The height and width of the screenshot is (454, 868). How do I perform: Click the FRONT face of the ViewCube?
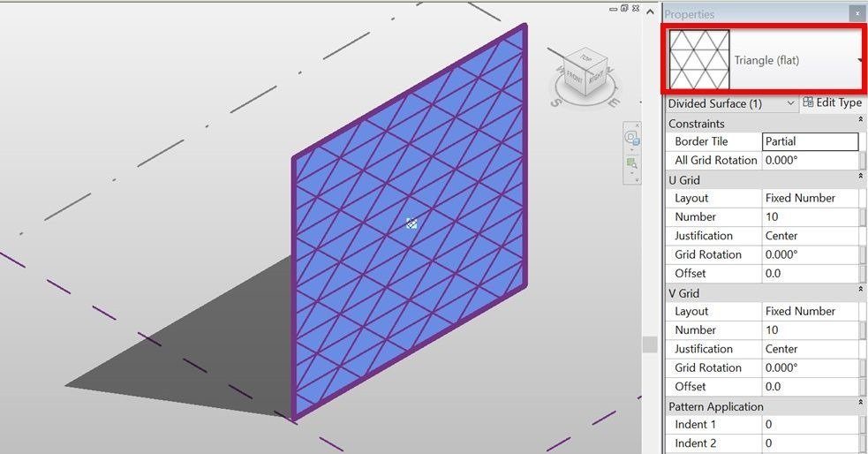point(577,78)
